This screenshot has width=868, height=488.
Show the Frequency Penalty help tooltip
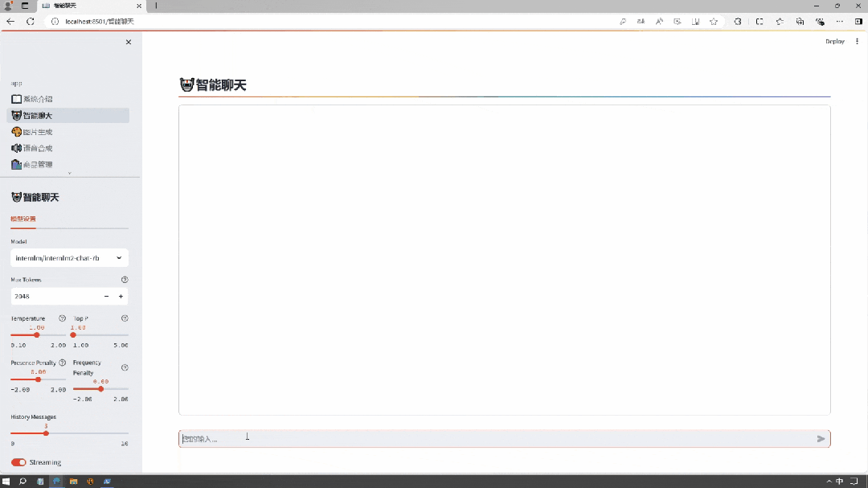coord(125,367)
